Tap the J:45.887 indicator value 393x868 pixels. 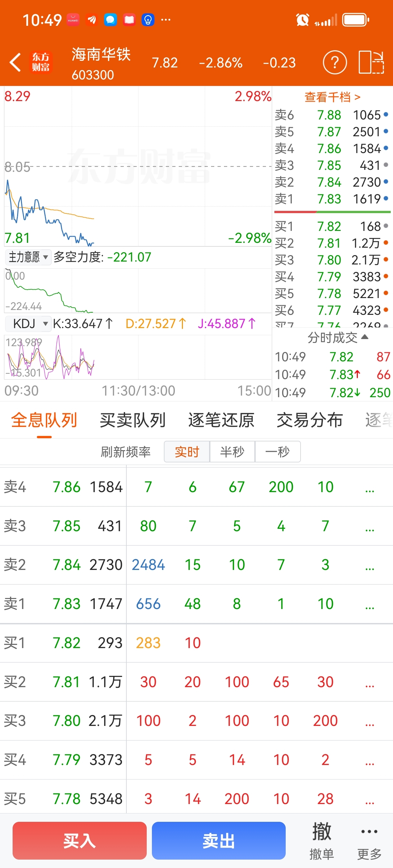(227, 324)
